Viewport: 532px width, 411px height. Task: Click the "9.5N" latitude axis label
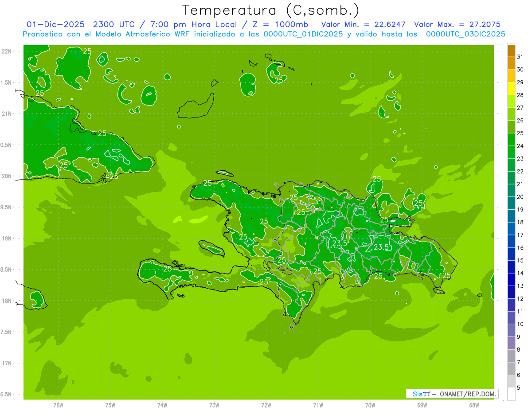[7, 207]
